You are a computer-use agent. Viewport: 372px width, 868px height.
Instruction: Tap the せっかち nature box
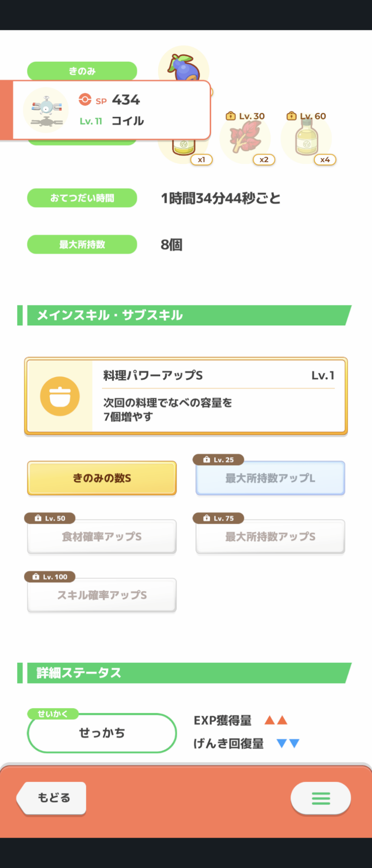click(102, 733)
